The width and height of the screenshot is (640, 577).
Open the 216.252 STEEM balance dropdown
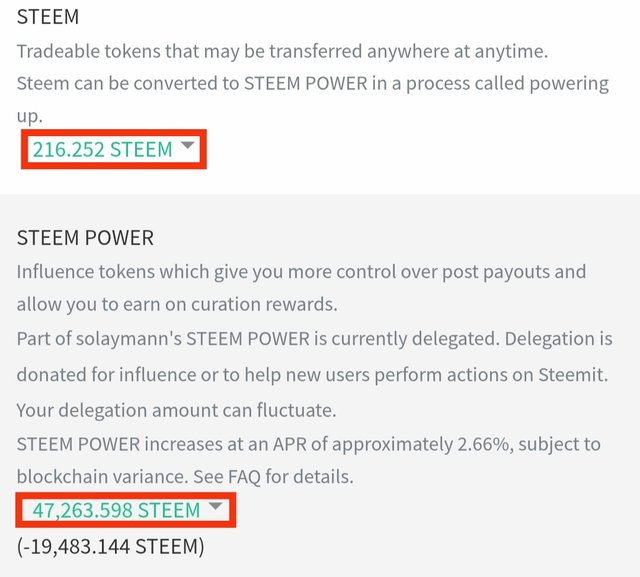coord(102,149)
